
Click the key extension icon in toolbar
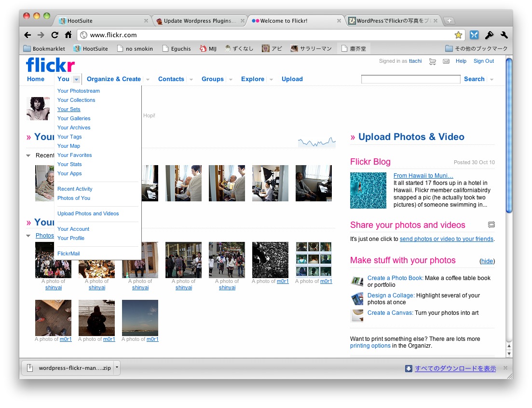click(489, 35)
